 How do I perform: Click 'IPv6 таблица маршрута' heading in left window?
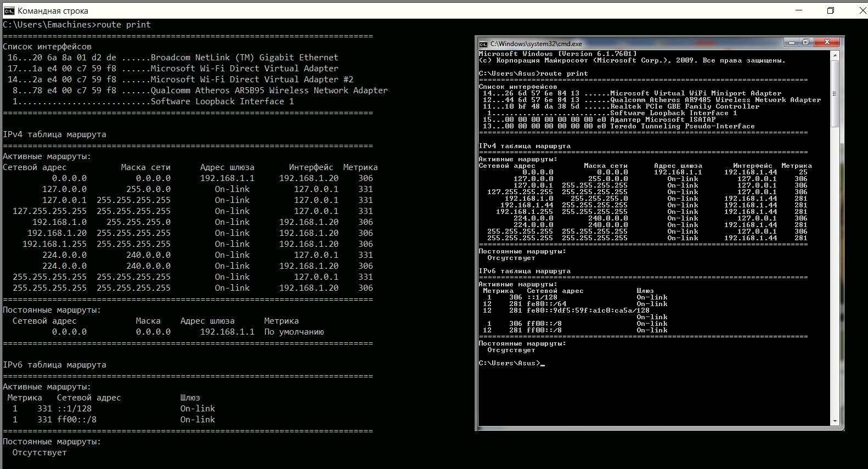(54, 365)
